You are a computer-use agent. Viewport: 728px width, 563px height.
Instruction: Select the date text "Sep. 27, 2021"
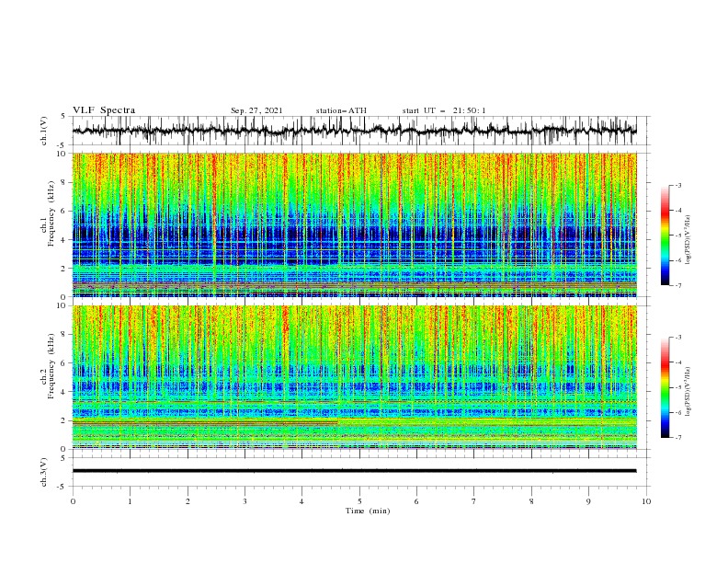tap(256, 110)
